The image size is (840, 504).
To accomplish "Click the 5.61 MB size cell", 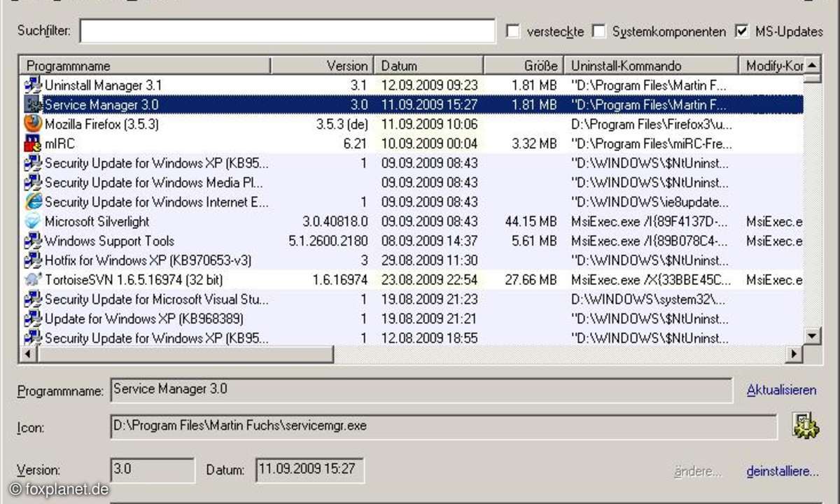I will [535, 241].
